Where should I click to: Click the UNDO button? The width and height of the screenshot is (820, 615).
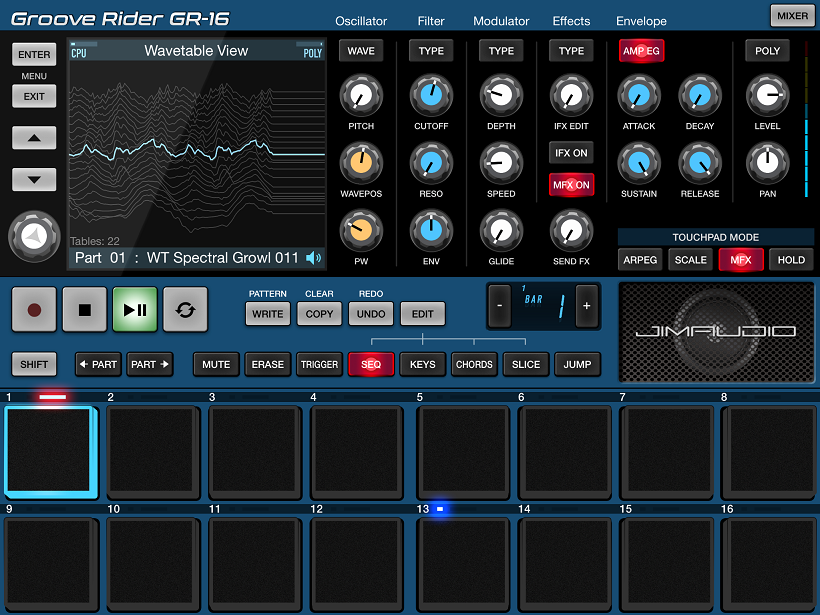371,314
